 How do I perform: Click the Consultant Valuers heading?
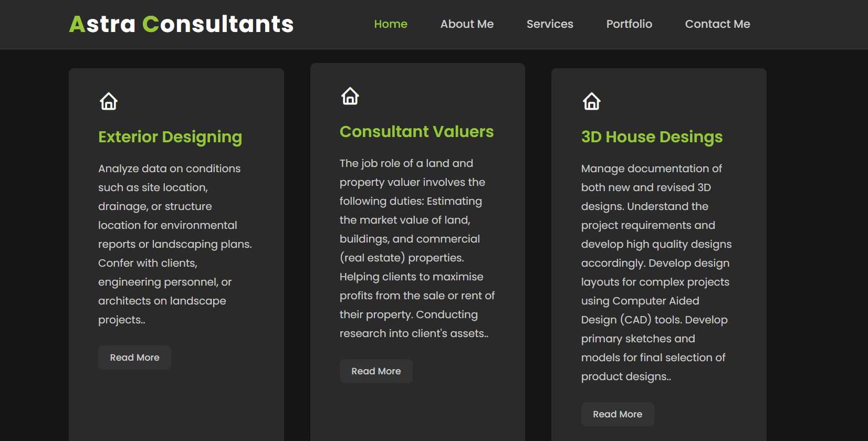tap(416, 132)
